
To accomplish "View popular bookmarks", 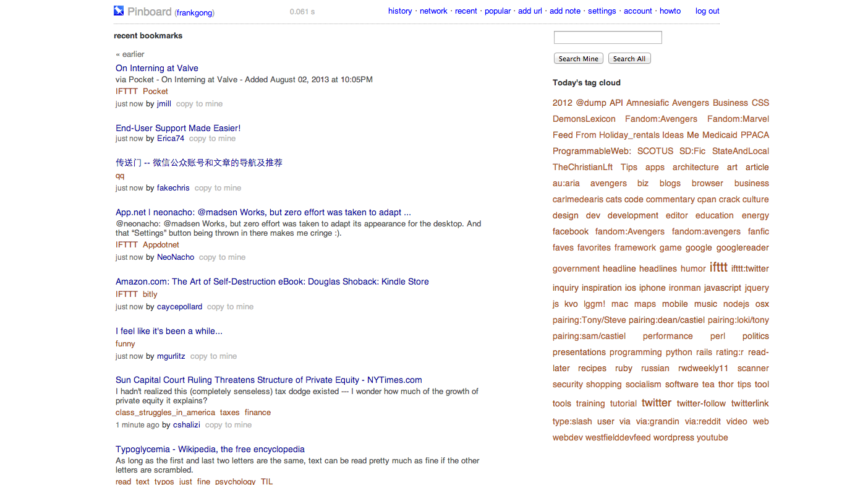I will point(498,11).
